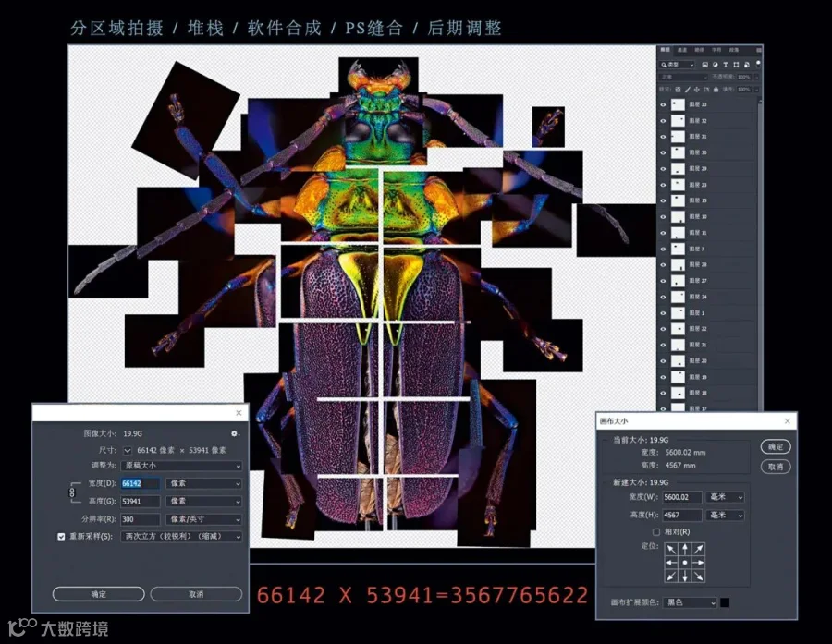The width and height of the screenshot is (832, 644).
Task: Click 确定 in the Image Size dialog
Action: [99, 594]
